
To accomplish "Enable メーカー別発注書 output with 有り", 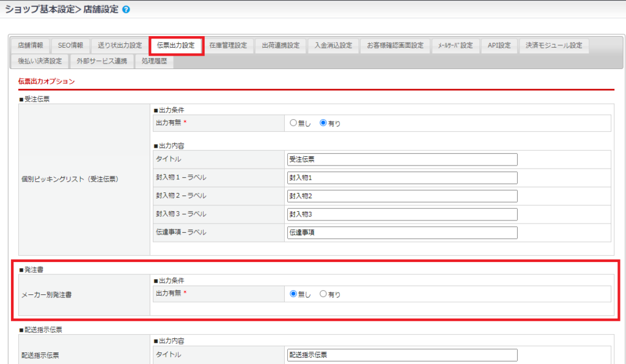I will pyautogui.click(x=324, y=294).
